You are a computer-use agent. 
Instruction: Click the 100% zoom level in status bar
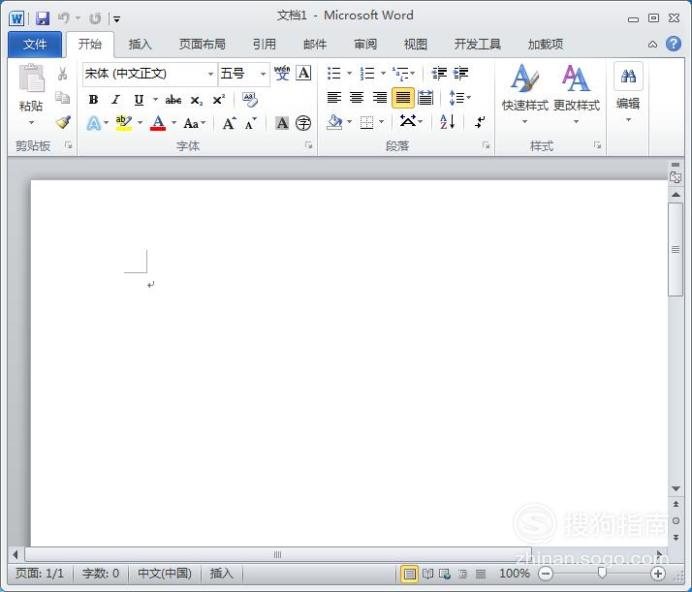[514, 573]
